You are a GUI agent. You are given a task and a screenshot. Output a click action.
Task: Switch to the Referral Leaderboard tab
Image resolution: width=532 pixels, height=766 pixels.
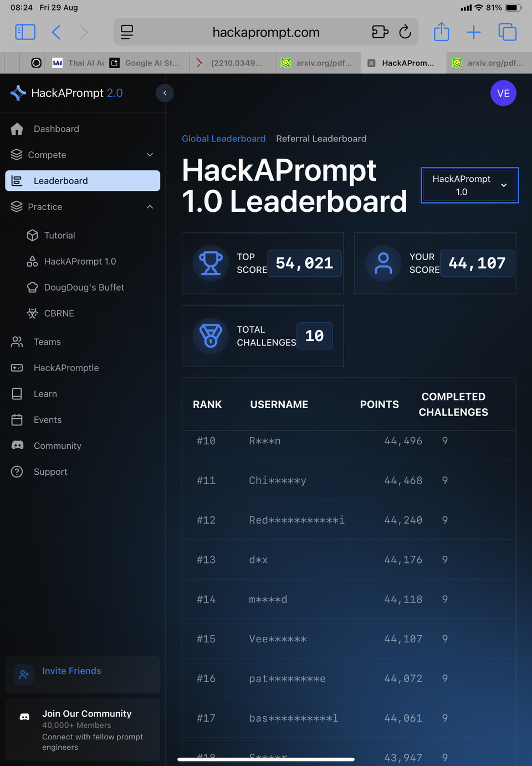point(321,139)
